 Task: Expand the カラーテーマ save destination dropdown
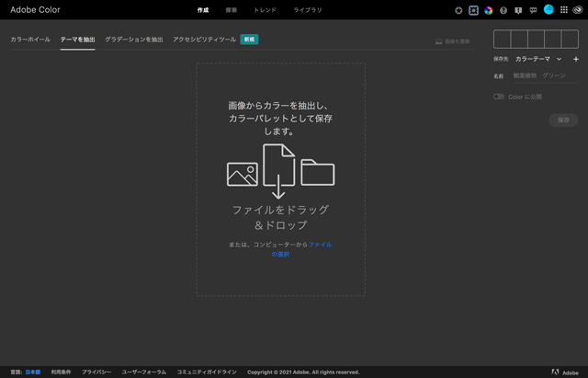click(538, 59)
